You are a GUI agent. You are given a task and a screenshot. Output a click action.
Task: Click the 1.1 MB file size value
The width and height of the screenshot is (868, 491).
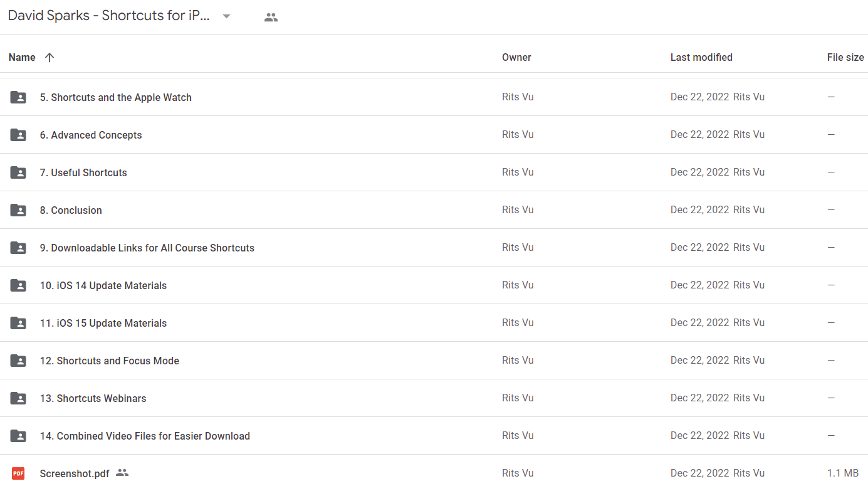point(843,473)
